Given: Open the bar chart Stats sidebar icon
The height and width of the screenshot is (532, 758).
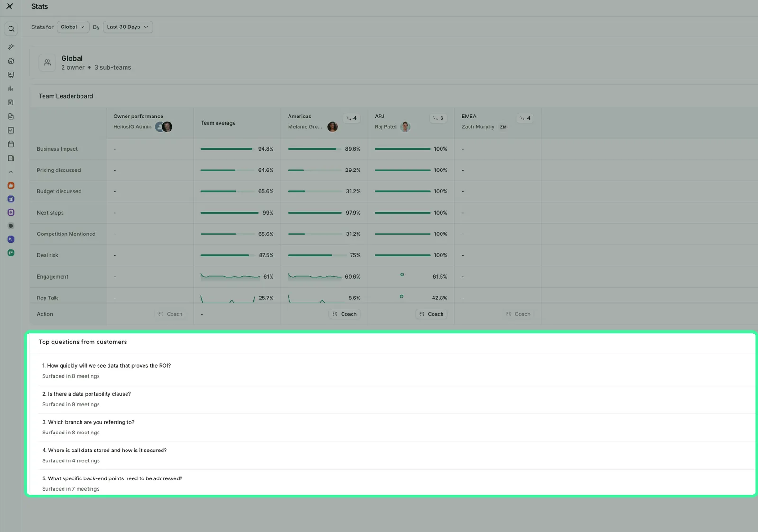Looking at the screenshot, I should click(11, 89).
